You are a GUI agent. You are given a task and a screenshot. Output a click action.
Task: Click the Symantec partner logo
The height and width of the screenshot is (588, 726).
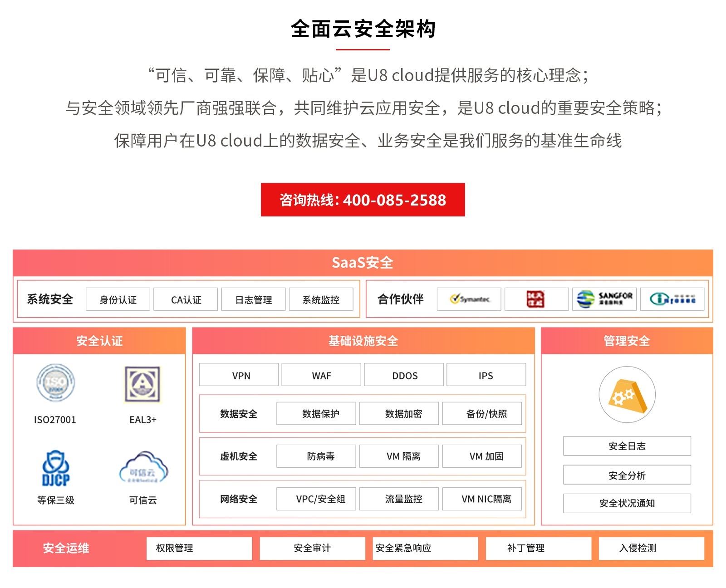coord(469,299)
